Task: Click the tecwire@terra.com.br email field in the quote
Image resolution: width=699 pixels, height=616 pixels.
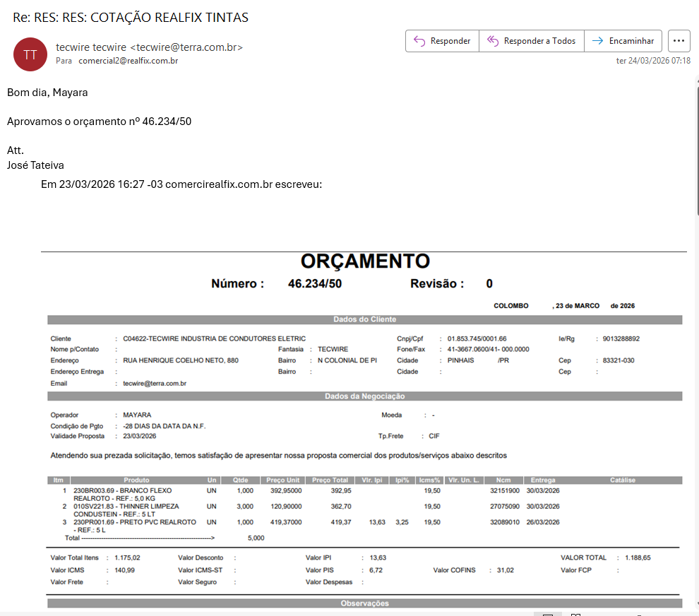Action: [x=154, y=383]
